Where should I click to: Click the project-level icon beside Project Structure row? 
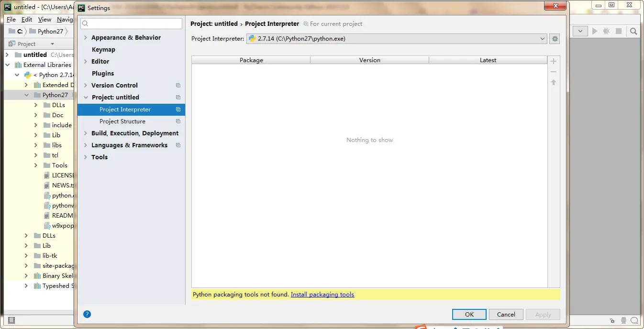tap(178, 121)
